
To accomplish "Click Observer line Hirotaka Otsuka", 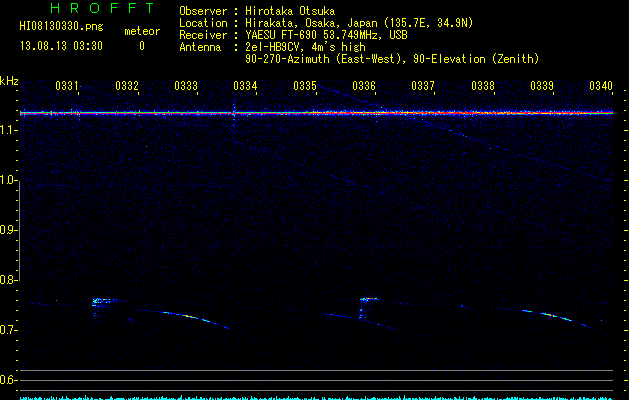I will pyautogui.click(x=257, y=11).
